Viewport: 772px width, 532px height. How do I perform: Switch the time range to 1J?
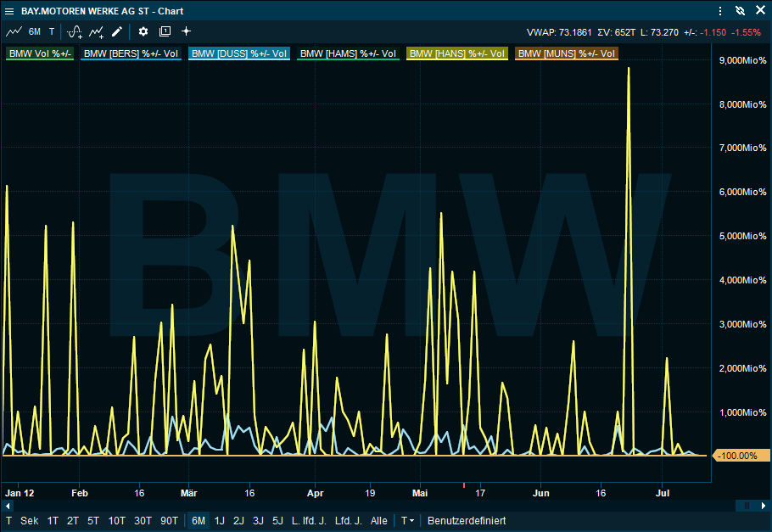[x=220, y=520]
